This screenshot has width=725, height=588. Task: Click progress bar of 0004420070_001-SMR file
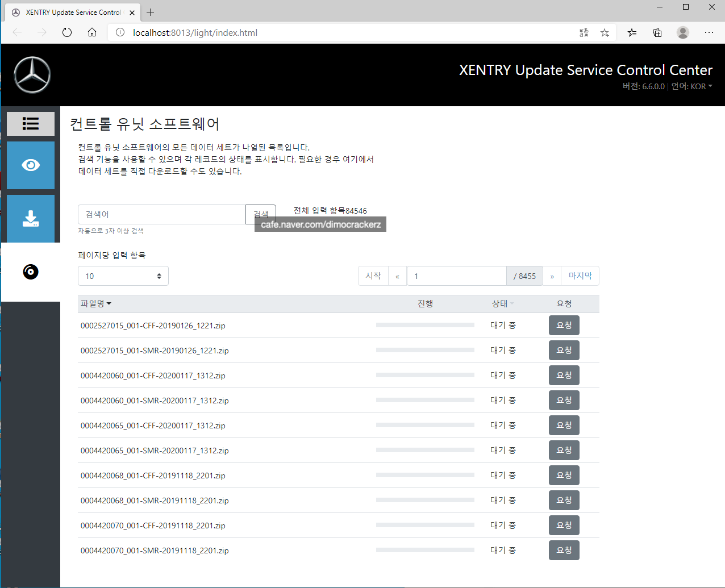425,550
